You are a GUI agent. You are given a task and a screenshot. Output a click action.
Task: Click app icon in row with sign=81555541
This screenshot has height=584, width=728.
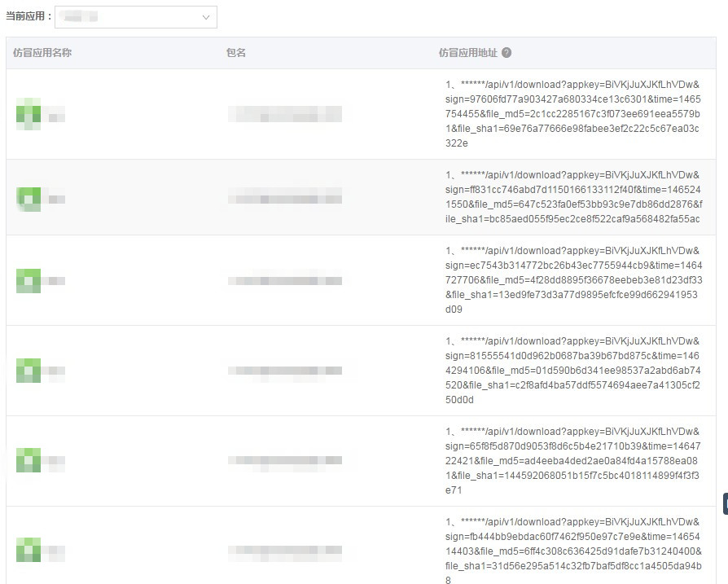(x=29, y=371)
